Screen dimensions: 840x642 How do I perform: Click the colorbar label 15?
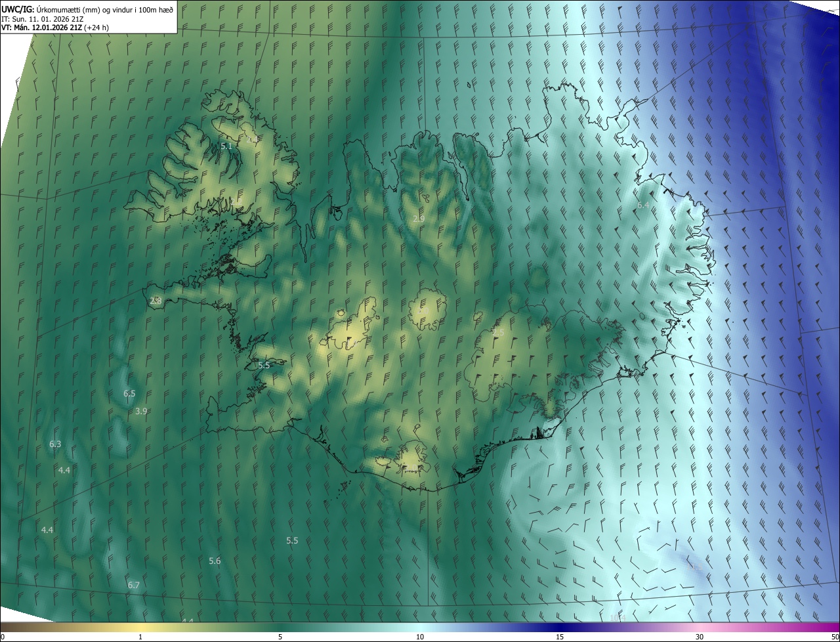pos(560,637)
